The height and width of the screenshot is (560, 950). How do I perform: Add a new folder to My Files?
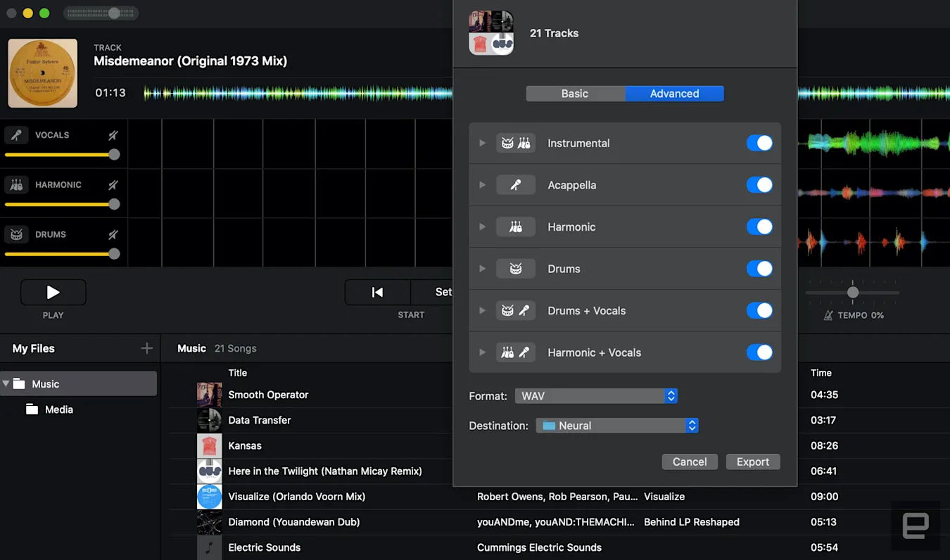coord(146,348)
